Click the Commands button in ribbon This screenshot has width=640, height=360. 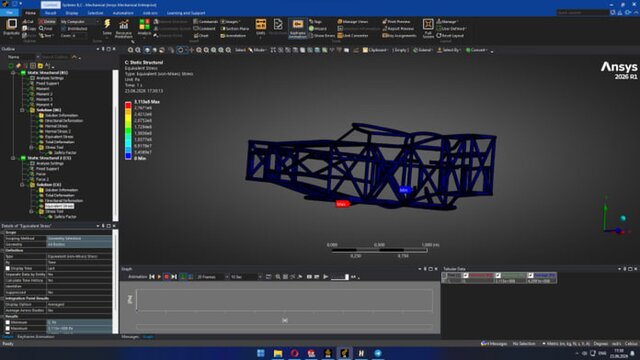[206, 22]
